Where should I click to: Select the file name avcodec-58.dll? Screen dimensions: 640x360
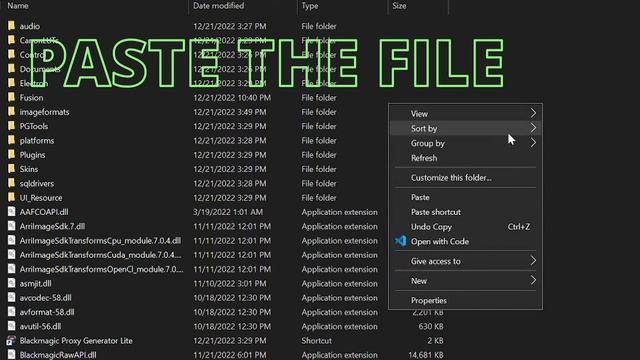coord(46,298)
